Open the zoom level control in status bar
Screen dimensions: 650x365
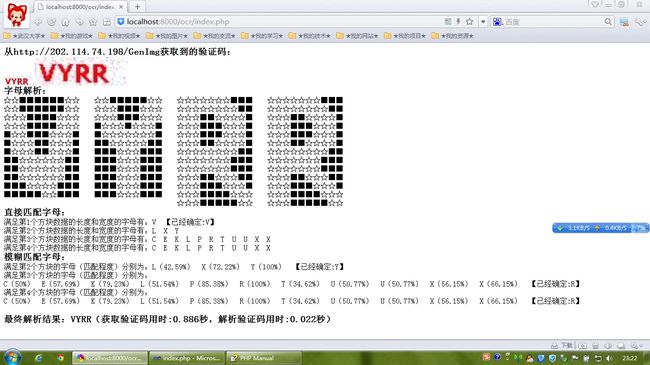click(x=636, y=345)
